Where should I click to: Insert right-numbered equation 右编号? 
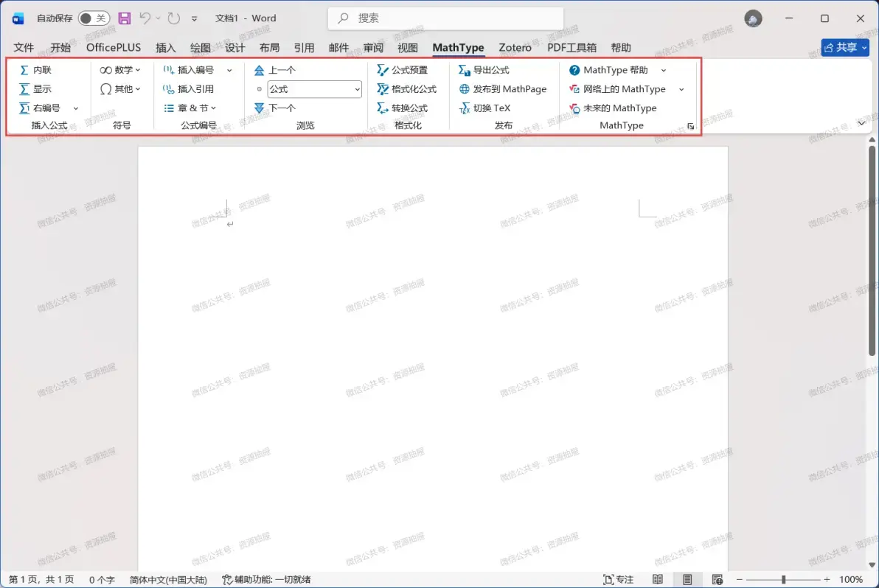click(x=40, y=108)
